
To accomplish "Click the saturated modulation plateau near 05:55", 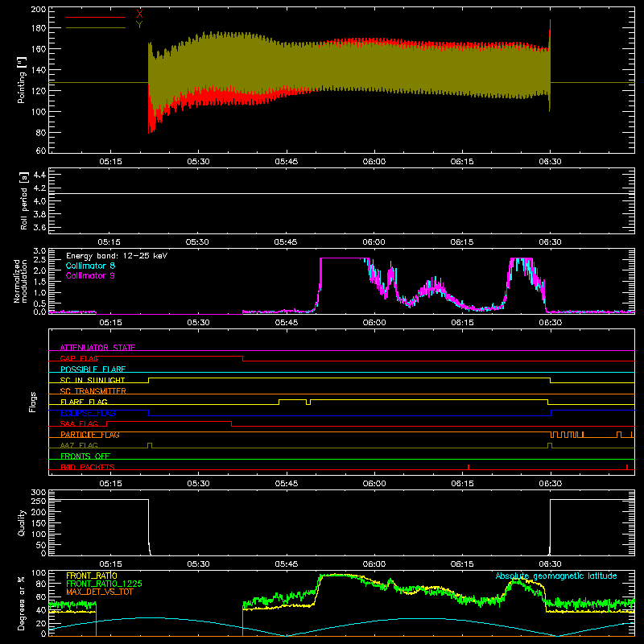I will [x=345, y=258].
